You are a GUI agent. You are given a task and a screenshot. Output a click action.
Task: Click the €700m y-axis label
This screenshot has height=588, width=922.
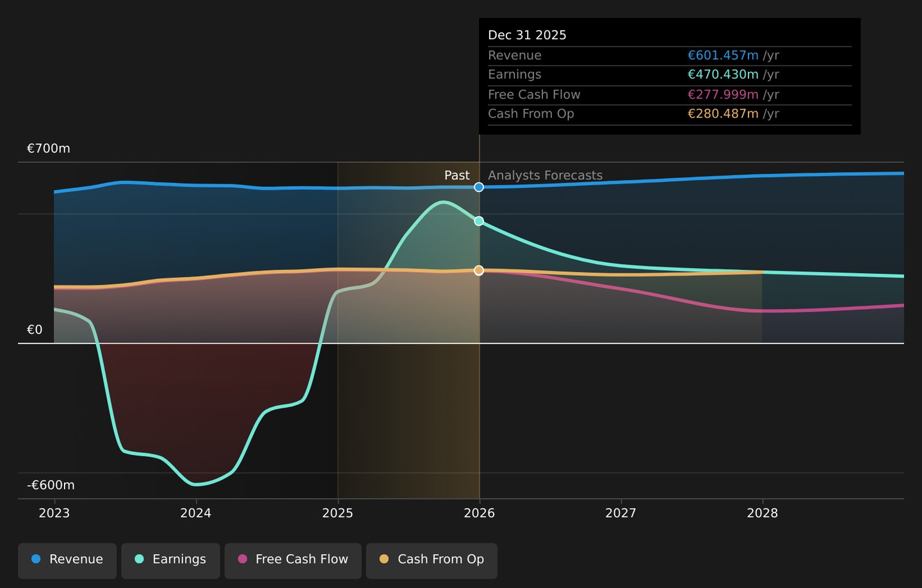[49, 148]
